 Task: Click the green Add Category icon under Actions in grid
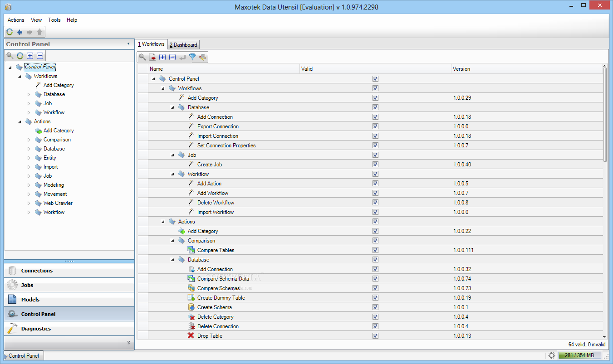(x=181, y=231)
